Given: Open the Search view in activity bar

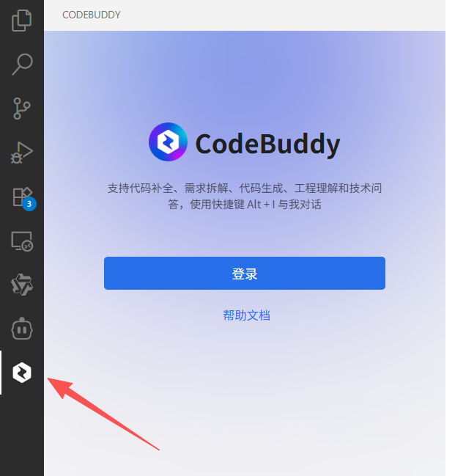Looking at the screenshot, I should coord(22,65).
